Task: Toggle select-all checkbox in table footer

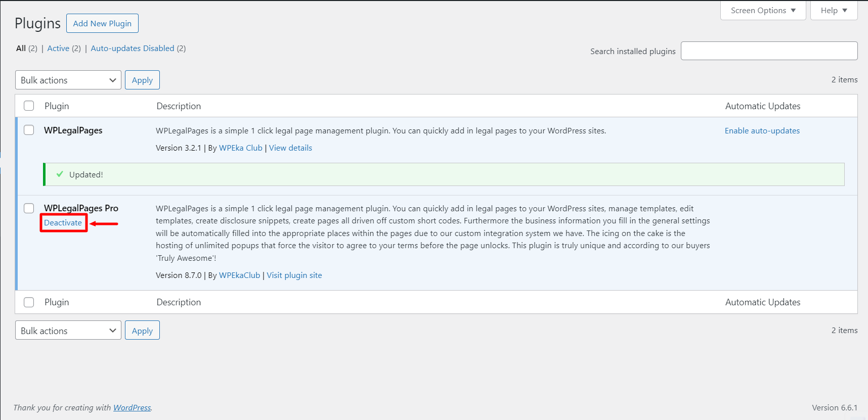Action: (29, 302)
